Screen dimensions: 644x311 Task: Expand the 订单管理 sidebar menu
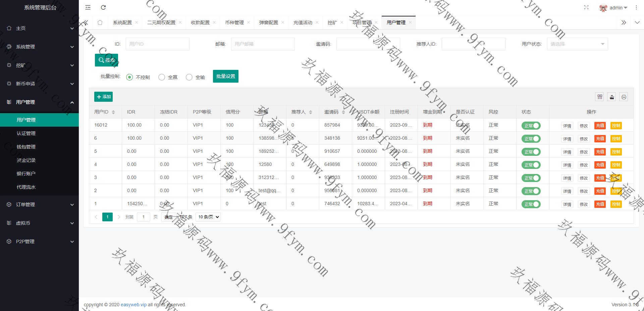click(39, 205)
